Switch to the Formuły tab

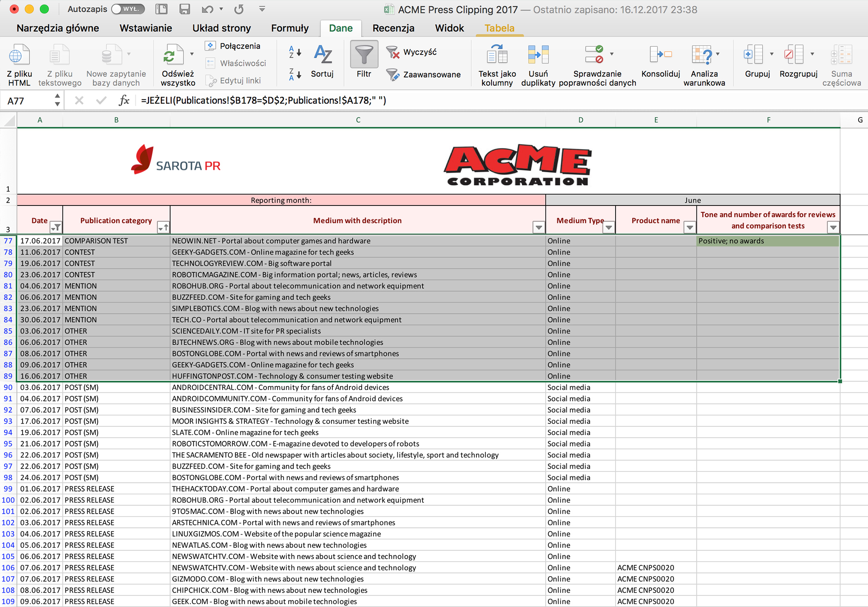(x=289, y=28)
